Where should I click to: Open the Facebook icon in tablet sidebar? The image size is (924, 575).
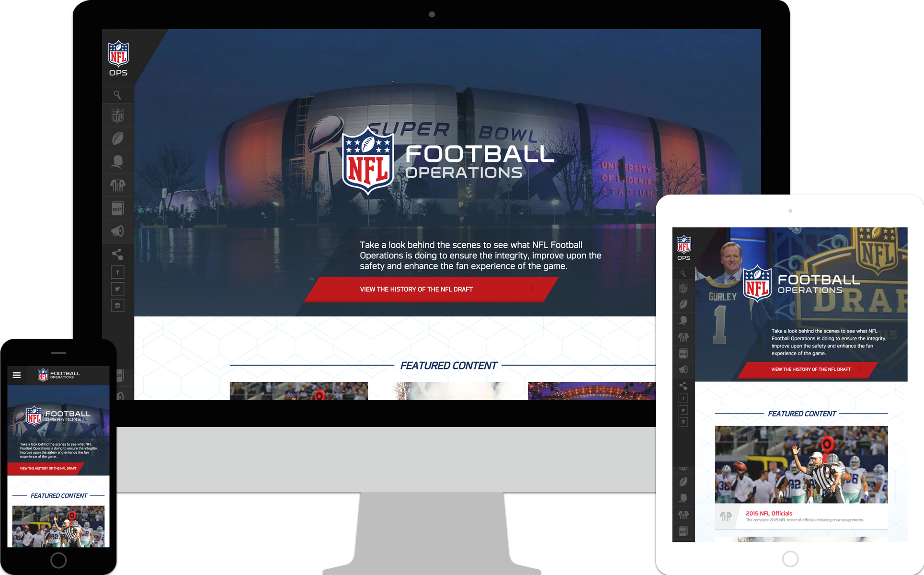point(684,398)
